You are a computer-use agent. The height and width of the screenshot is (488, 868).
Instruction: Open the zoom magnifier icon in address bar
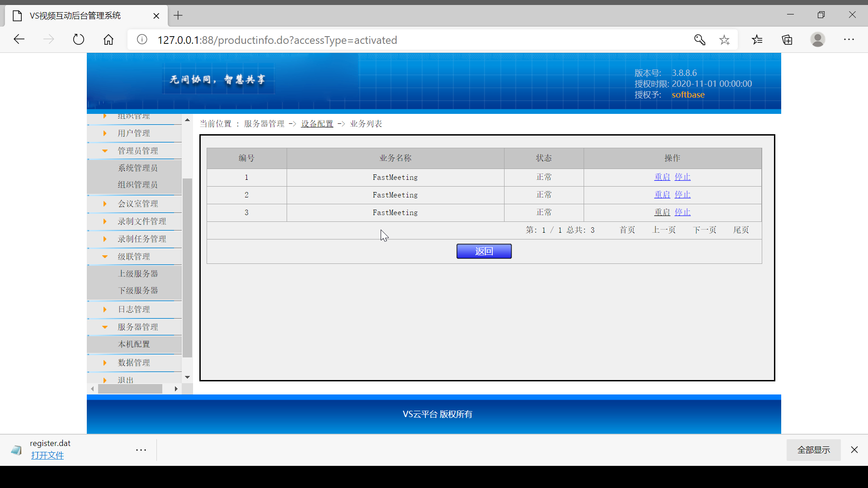(x=700, y=40)
